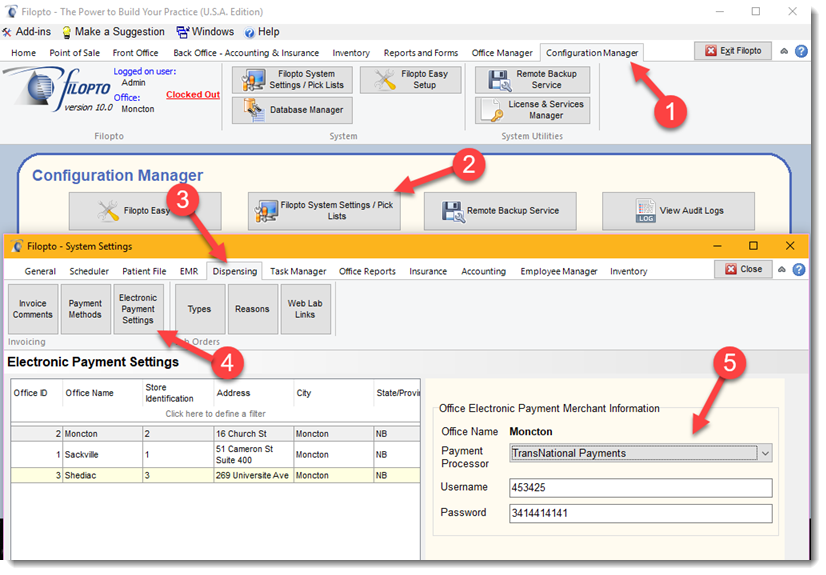Select the EMR settings tab
This screenshot has height=575, width=826.
189,272
